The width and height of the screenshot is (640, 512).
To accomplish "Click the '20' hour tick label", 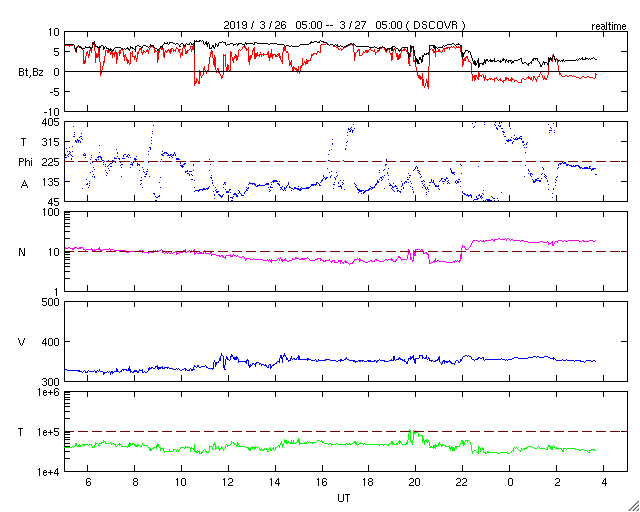I will [416, 483].
